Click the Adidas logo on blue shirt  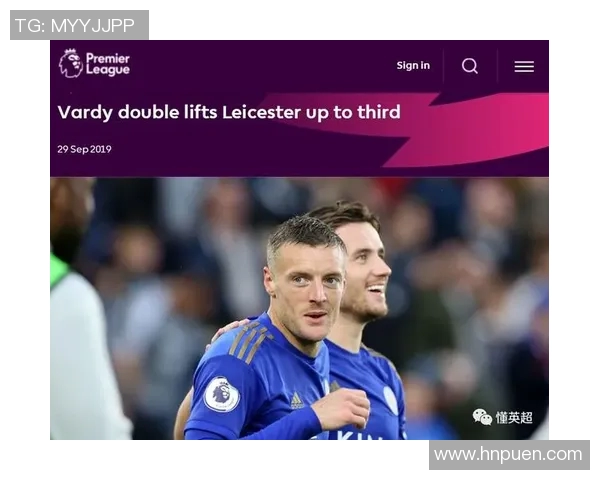[297, 401]
